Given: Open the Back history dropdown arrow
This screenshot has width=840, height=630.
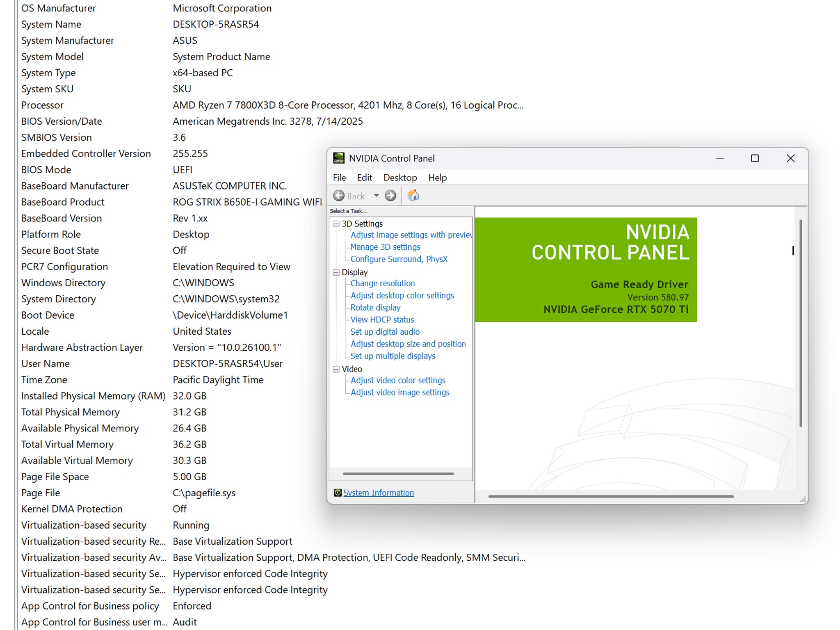Looking at the screenshot, I should coord(376,196).
